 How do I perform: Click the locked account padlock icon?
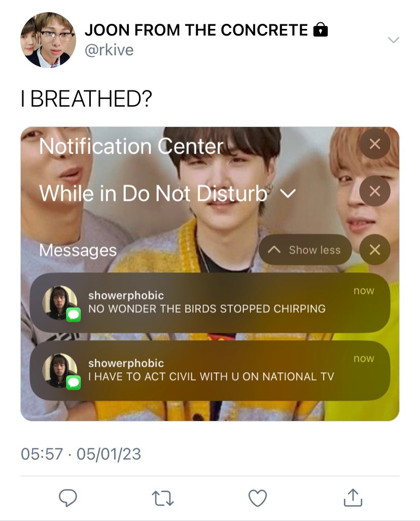tap(321, 29)
